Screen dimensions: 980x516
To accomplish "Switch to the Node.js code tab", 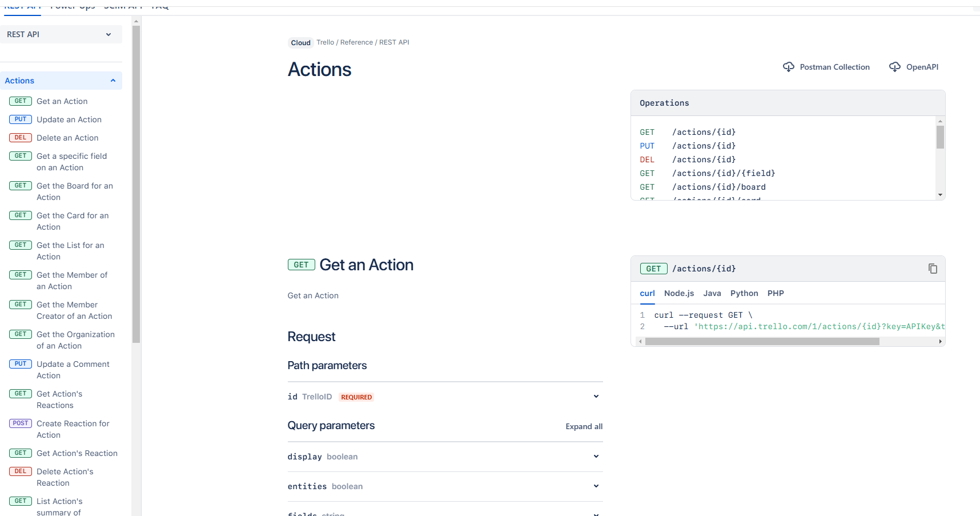I will pyautogui.click(x=679, y=293).
